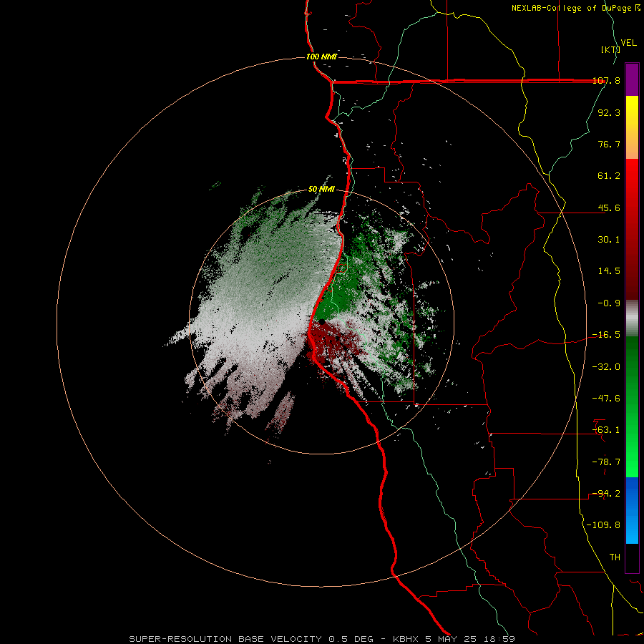Click the VEL legend title
The image size is (644, 644).
tap(628, 43)
